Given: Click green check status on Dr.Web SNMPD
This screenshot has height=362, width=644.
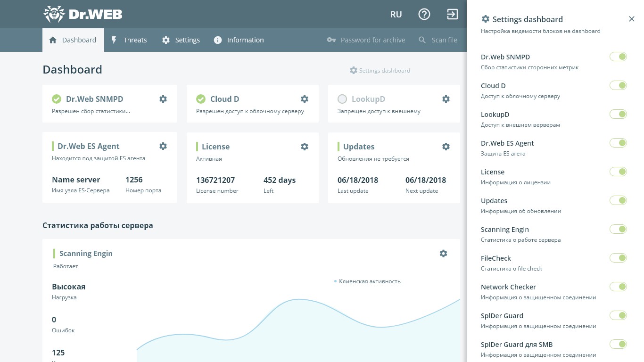Looking at the screenshot, I should coord(57,99).
